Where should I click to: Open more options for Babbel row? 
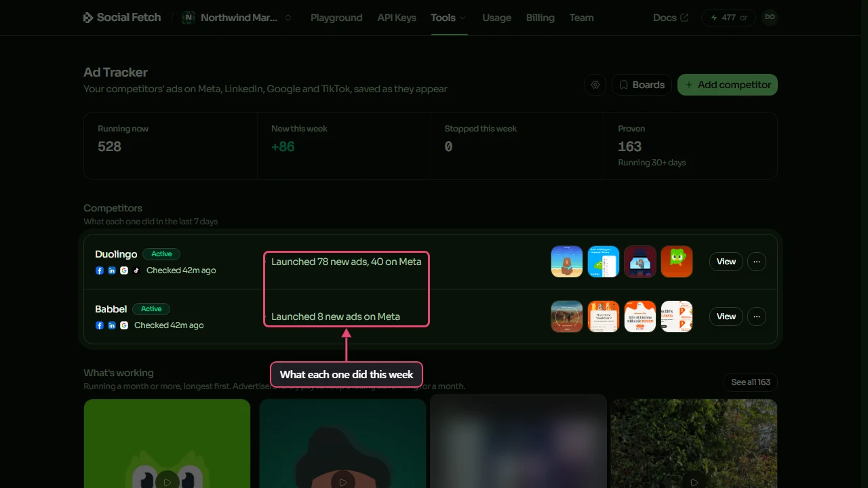click(757, 317)
